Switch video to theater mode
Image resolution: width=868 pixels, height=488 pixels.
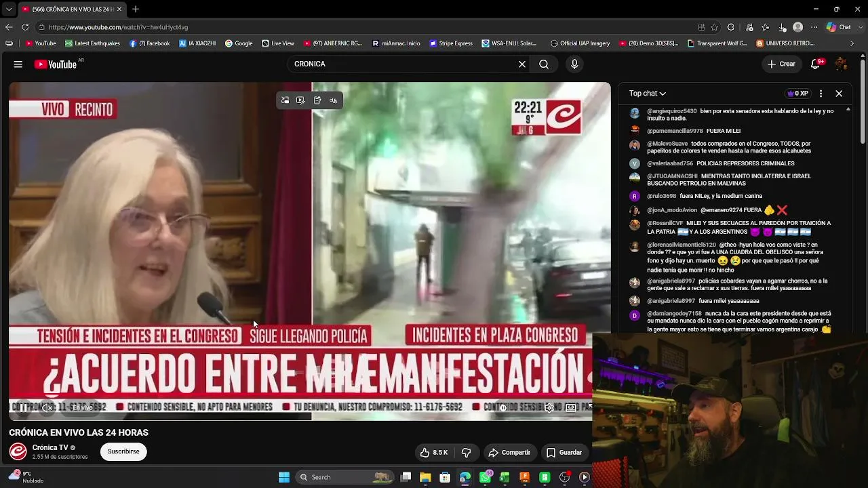point(571,407)
